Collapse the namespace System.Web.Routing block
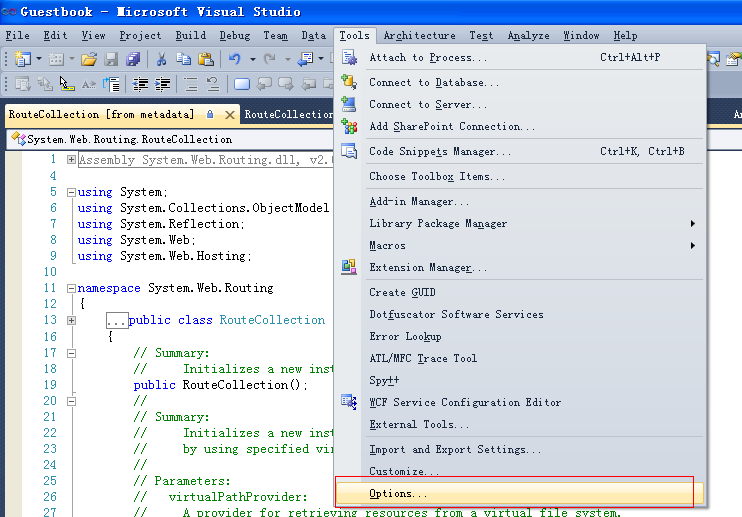This screenshot has height=517, width=742. click(x=71, y=288)
